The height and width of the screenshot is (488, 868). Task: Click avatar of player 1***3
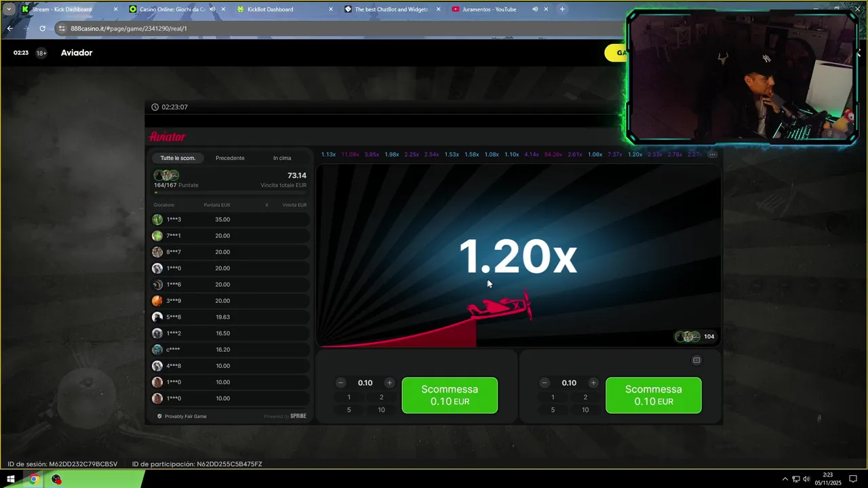coord(157,220)
